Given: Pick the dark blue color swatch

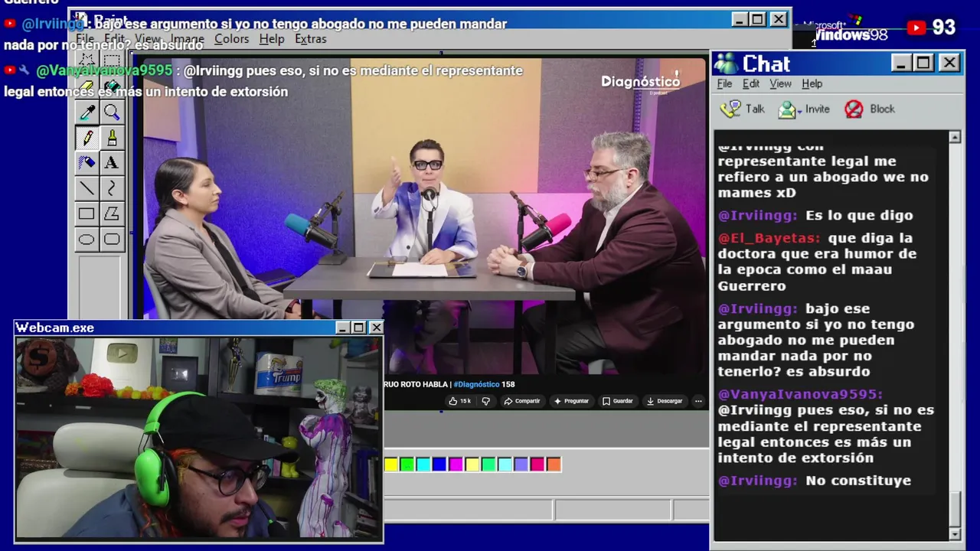Looking at the screenshot, I should click(x=439, y=464).
